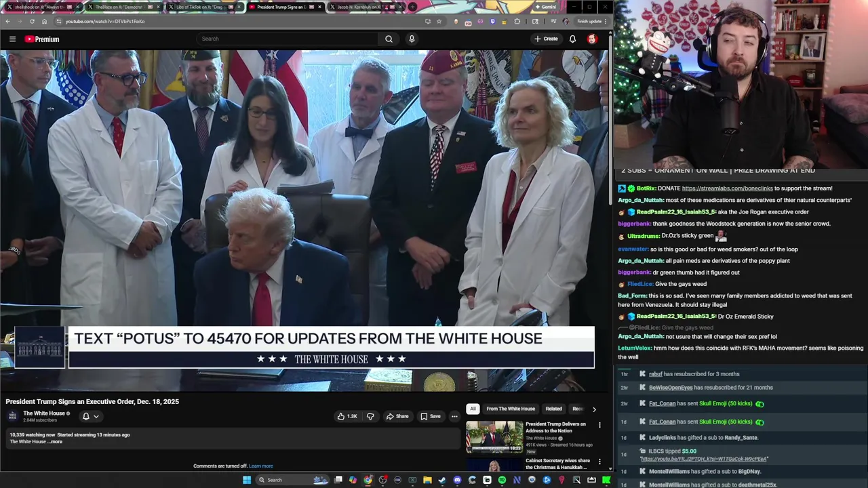Viewport: 868px width, 488px height.
Task: Open Trump Delivers an Address thumbnail
Action: [494, 437]
